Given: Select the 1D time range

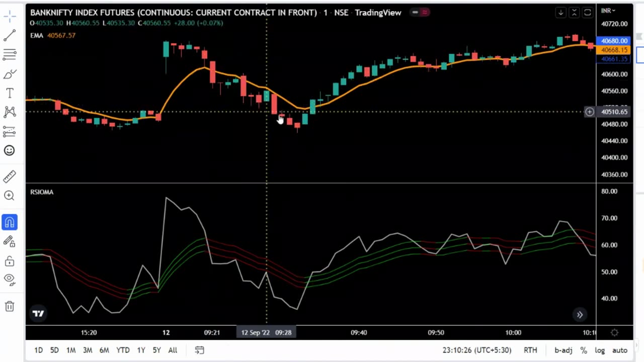Looking at the screenshot, I should coord(39,350).
